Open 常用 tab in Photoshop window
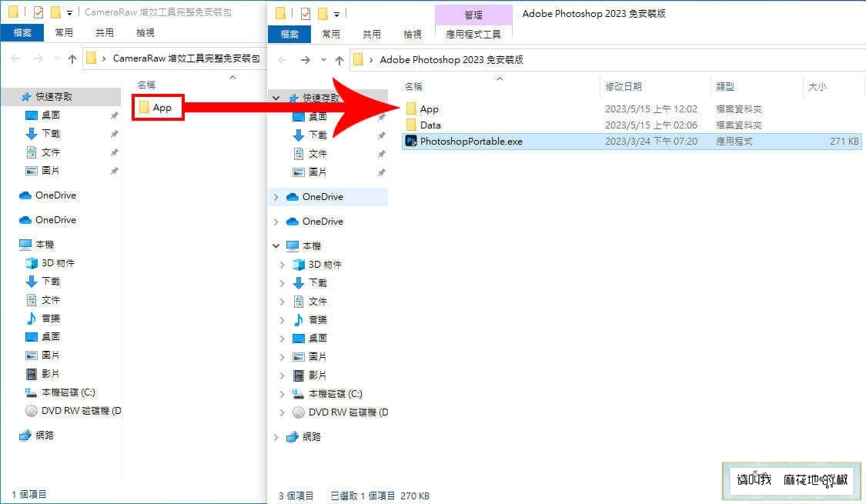Image resolution: width=866 pixels, height=504 pixels. click(x=331, y=34)
